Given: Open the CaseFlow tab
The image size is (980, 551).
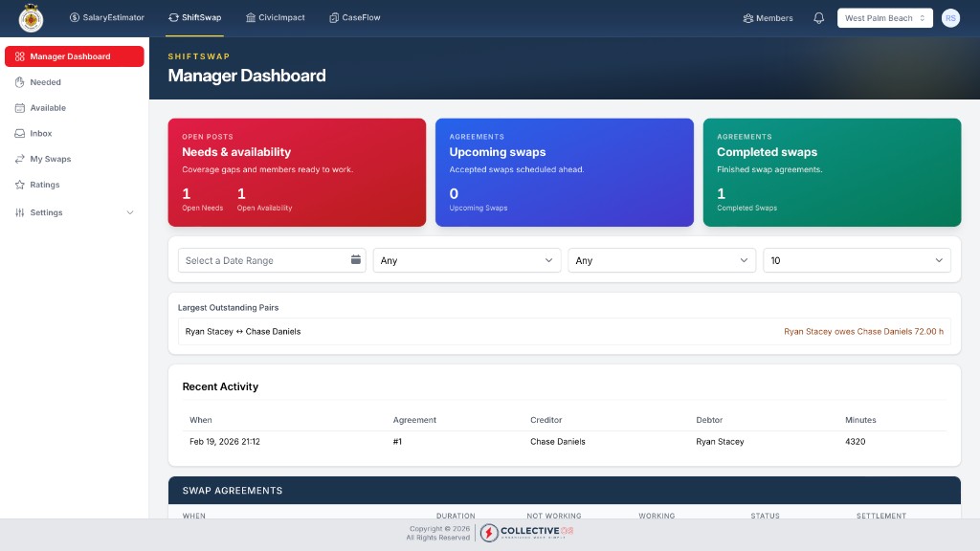Looking at the screenshot, I should click(x=354, y=17).
